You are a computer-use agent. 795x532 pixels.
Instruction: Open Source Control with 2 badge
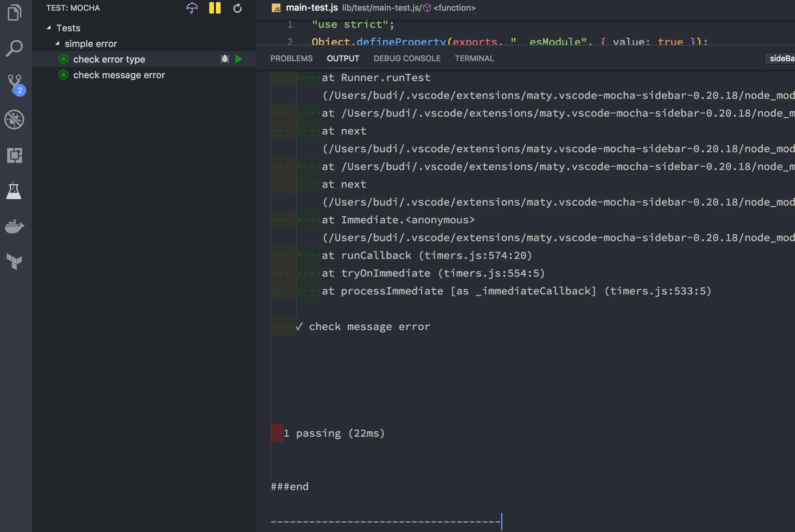point(15,84)
